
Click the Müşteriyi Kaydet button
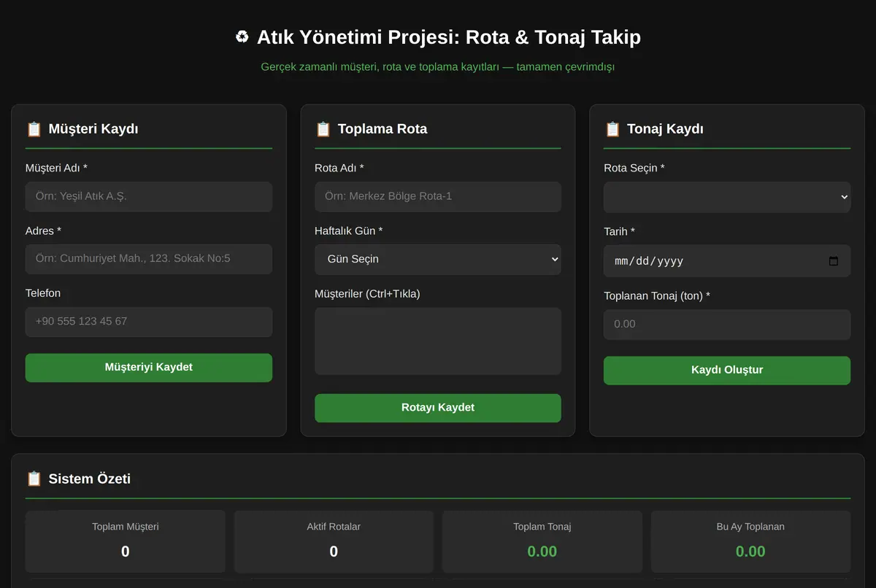tap(149, 368)
